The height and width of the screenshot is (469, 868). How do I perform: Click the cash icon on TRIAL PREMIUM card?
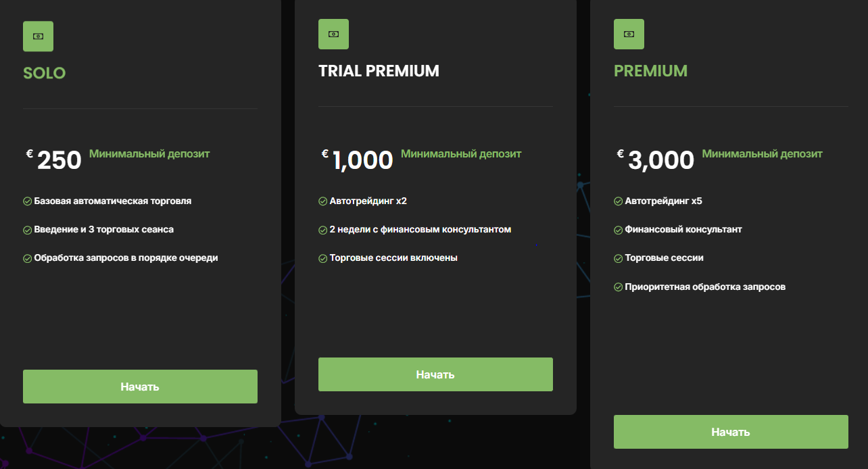click(333, 34)
